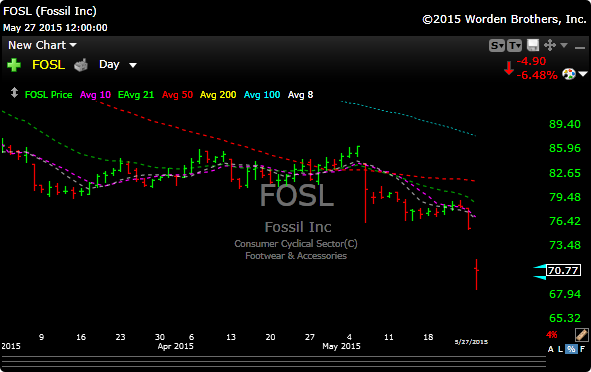
Task: Click the minimize chart dash icon
Action: (580, 47)
